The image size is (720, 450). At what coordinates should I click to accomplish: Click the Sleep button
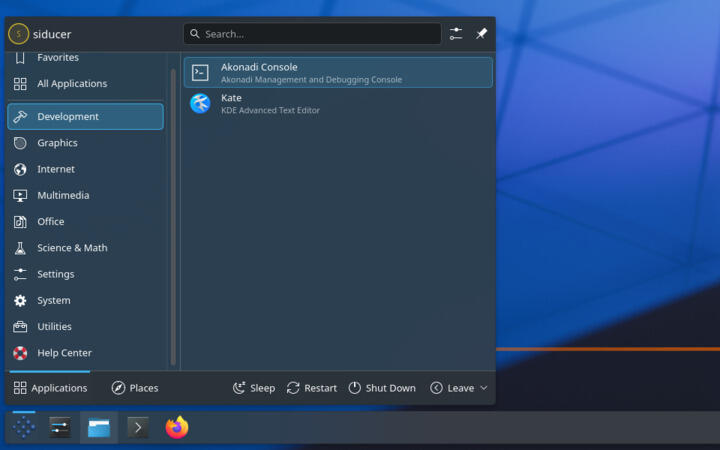pos(254,388)
